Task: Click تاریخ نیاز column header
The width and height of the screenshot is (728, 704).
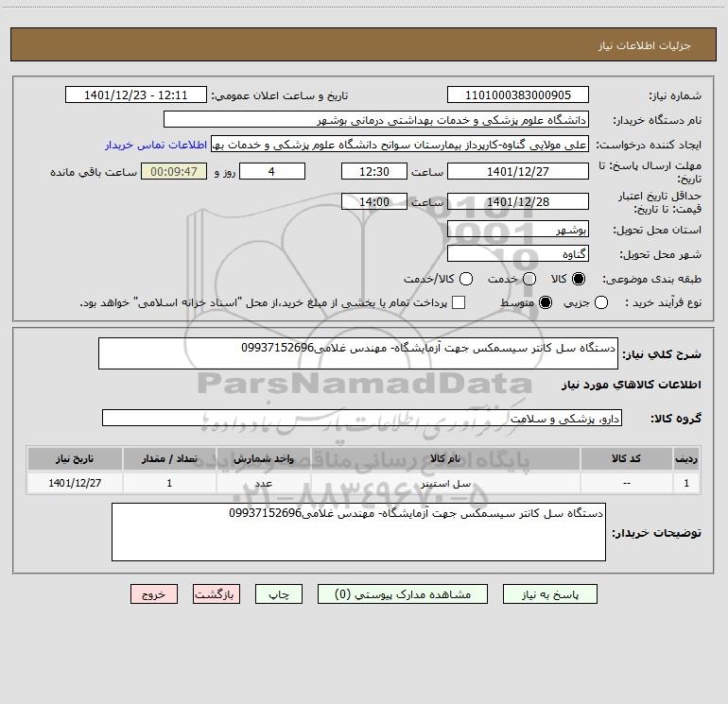Action: point(75,459)
